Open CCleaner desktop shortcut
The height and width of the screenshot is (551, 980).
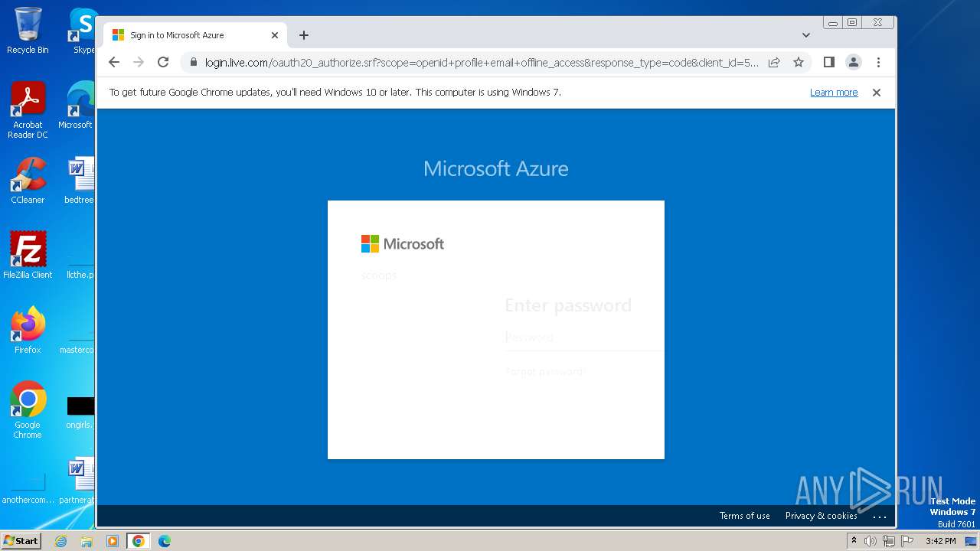[28, 181]
